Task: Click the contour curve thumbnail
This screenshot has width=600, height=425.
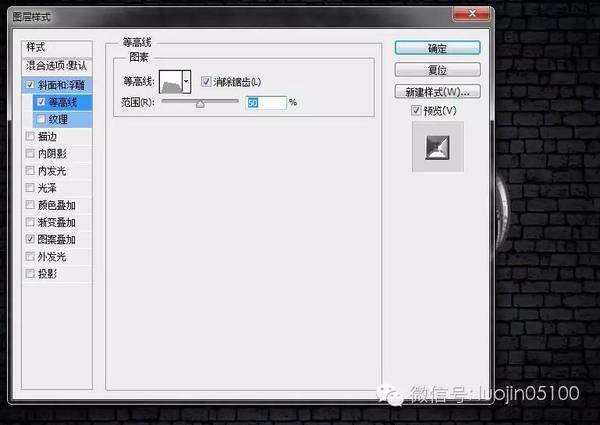Action: coord(171,81)
